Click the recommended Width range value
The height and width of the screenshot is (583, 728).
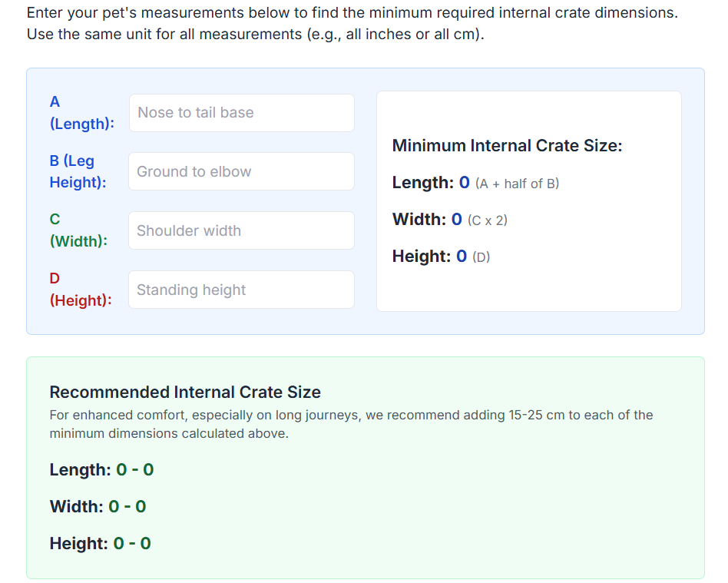coord(127,507)
